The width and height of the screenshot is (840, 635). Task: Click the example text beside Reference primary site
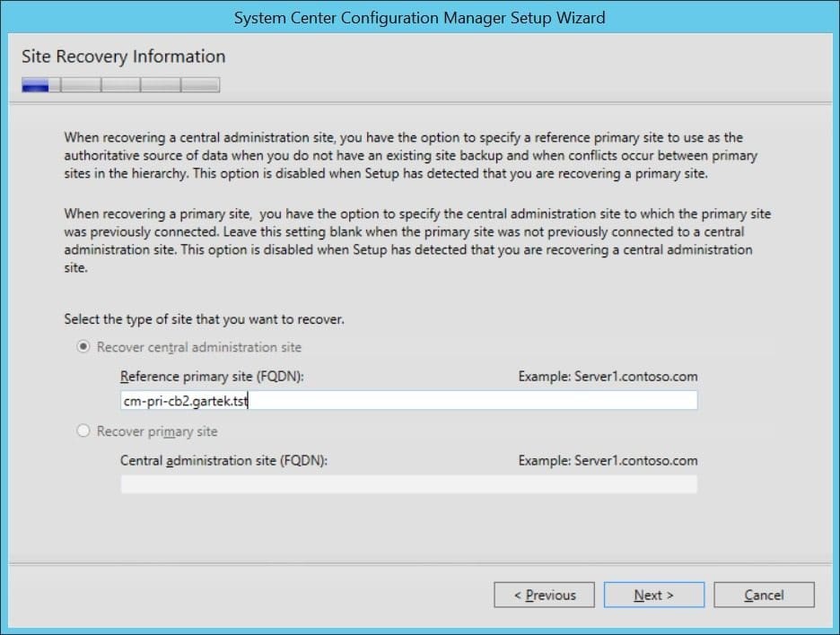(608, 377)
